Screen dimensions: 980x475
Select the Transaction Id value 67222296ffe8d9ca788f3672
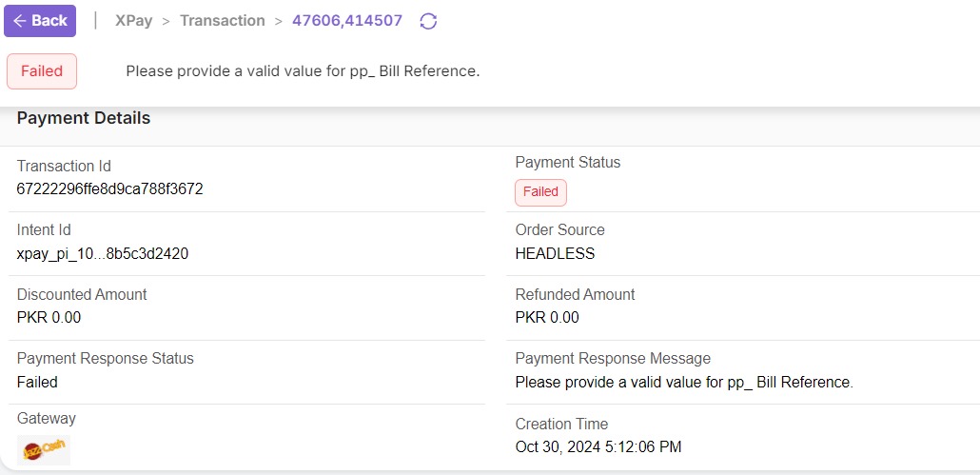tap(110, 189)
